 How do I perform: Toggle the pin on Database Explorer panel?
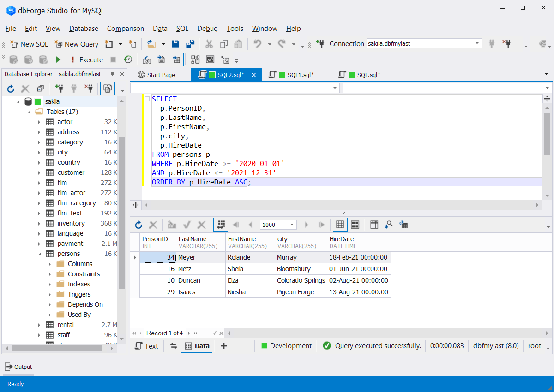pyautogui.click(x=112, y=73)
